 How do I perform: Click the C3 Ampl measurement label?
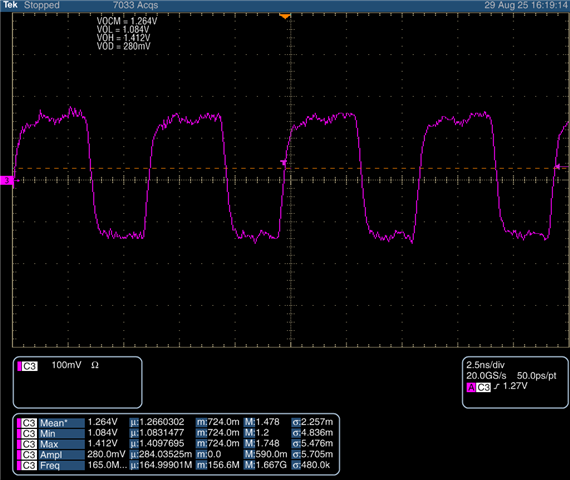point(51,455)
